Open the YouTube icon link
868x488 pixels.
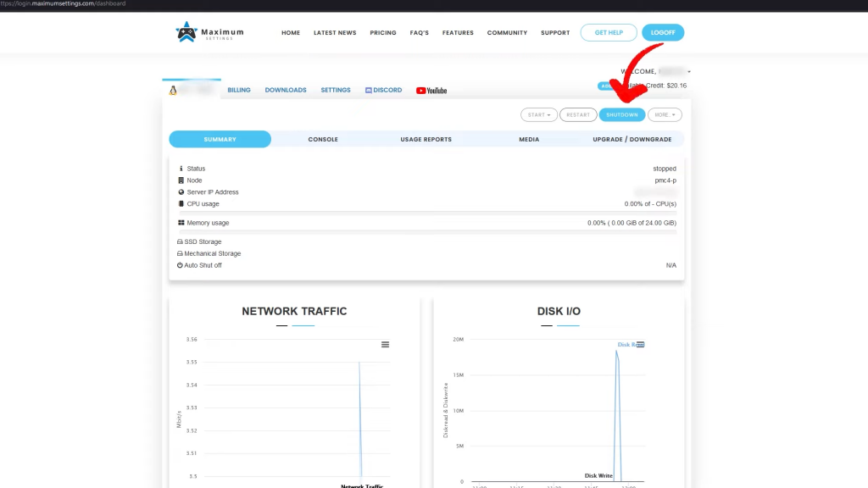click(x=431, y=90)
